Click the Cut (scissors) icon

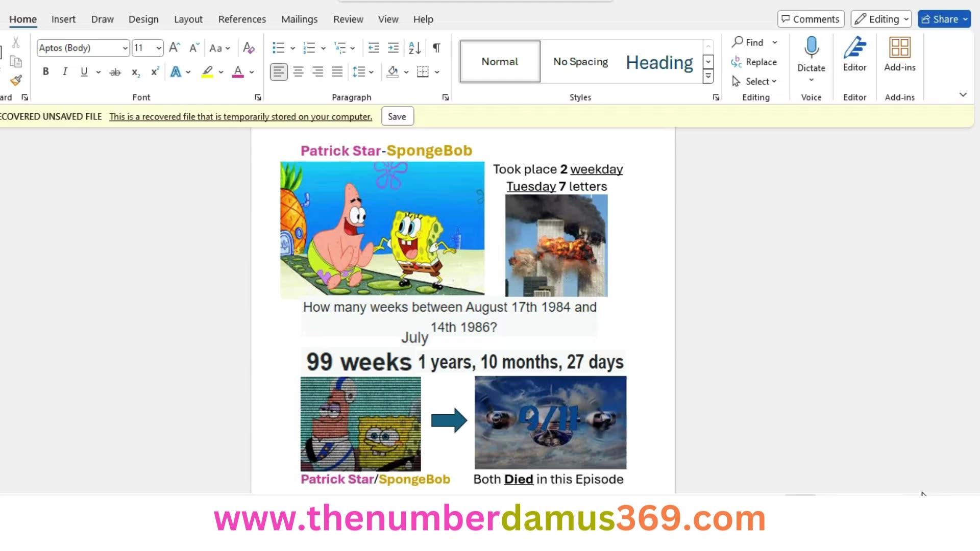[16, 41]
